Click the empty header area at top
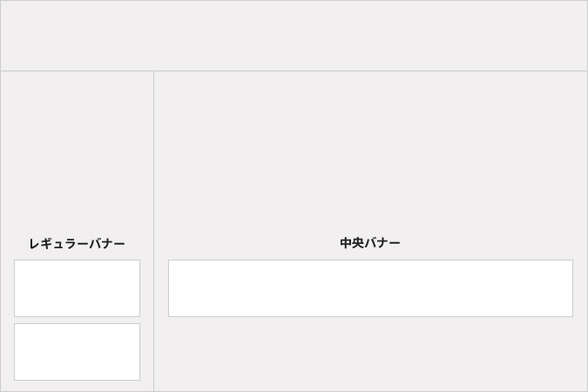This screenshot has height=392, width=588. (294, 36)
